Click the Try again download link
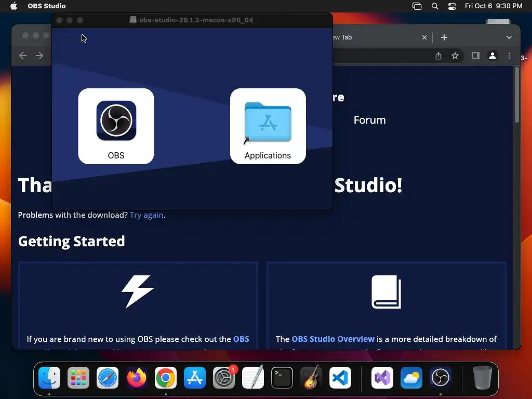 click(147, 215)
